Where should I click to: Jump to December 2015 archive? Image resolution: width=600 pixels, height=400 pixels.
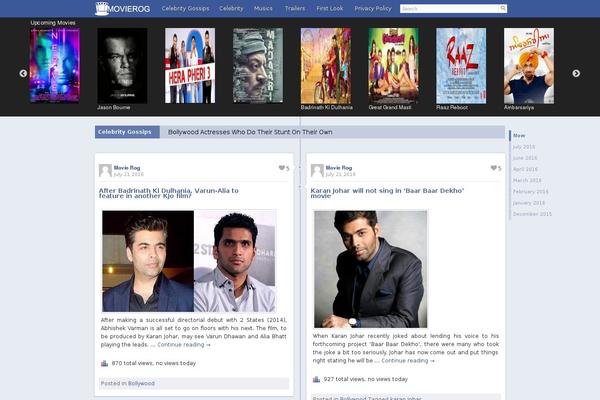532,214
